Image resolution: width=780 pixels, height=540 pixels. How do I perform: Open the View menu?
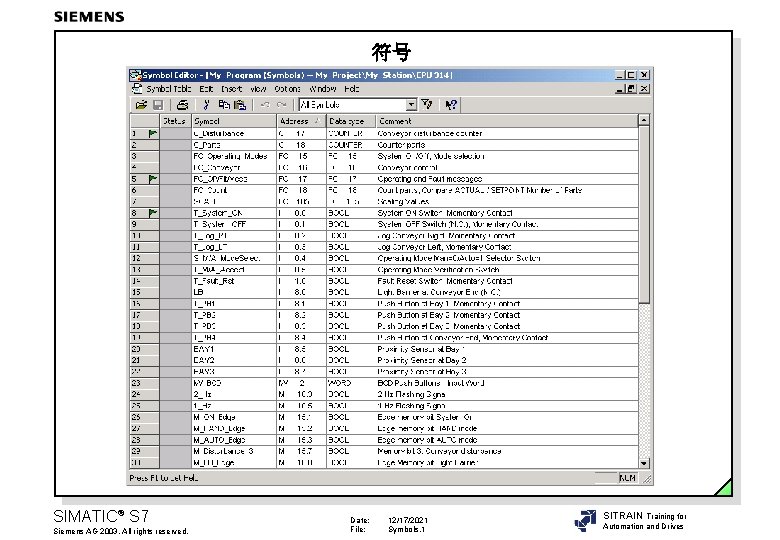tap(258, 89)
